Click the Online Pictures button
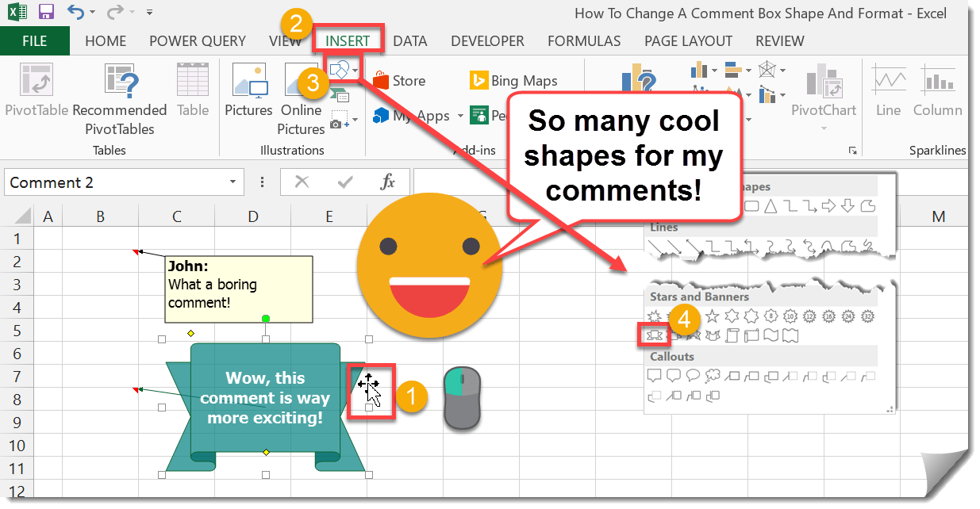The width and height of the screenshot is (980, 509). coord(302,100)
